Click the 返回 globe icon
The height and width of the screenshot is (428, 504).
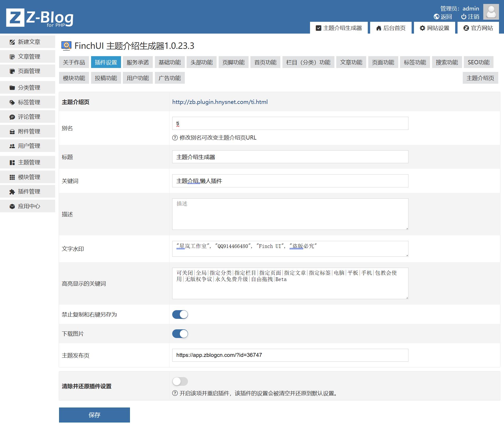pos(436,17)
